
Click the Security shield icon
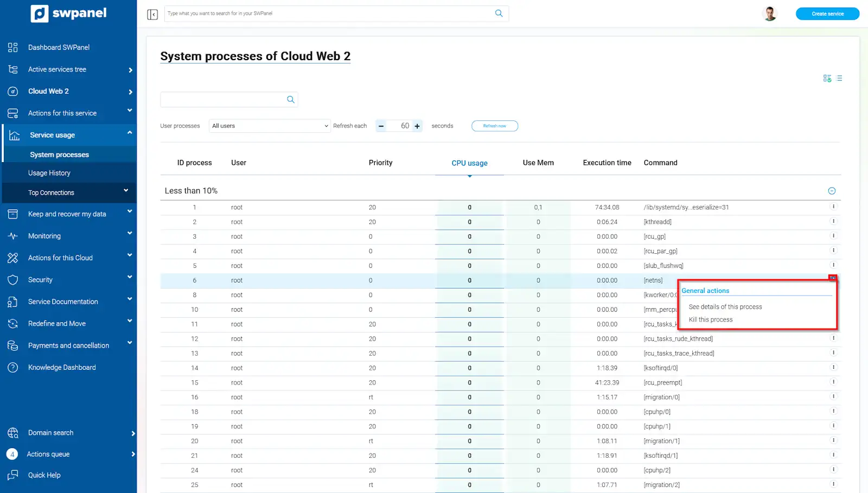pyautogui.click(x=13, y=280)
